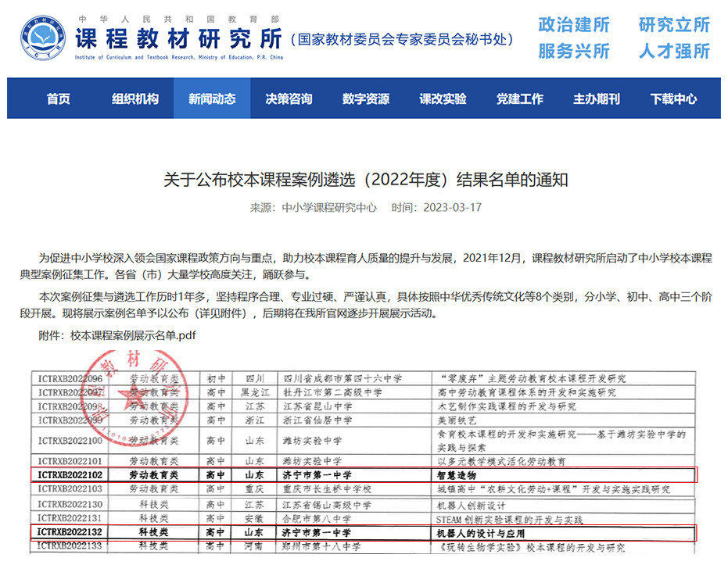Click the article title 关于公布校本课程案例遴选 notice
The image size is (728, 565).
click(x=366, y=180)
